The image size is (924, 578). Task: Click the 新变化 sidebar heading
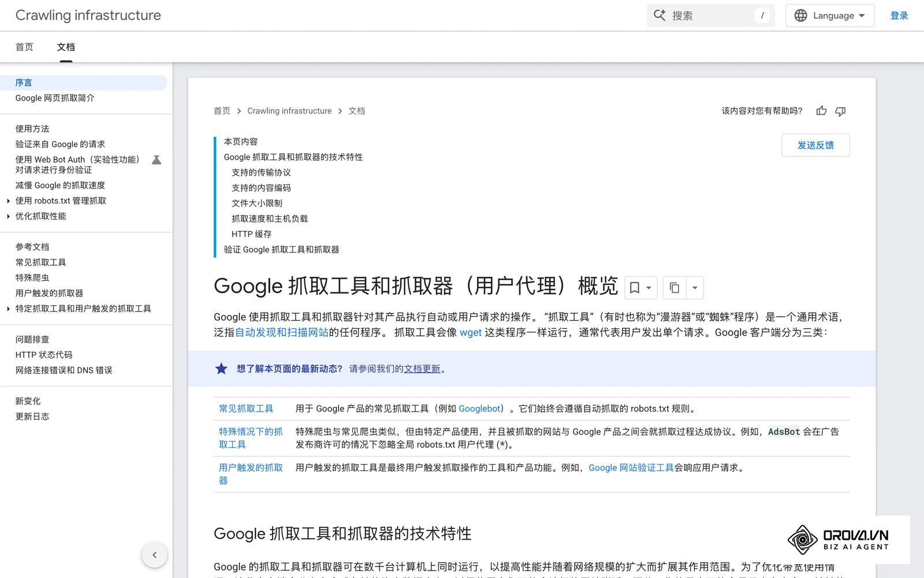pyautogui.click(x=28, y=401)
